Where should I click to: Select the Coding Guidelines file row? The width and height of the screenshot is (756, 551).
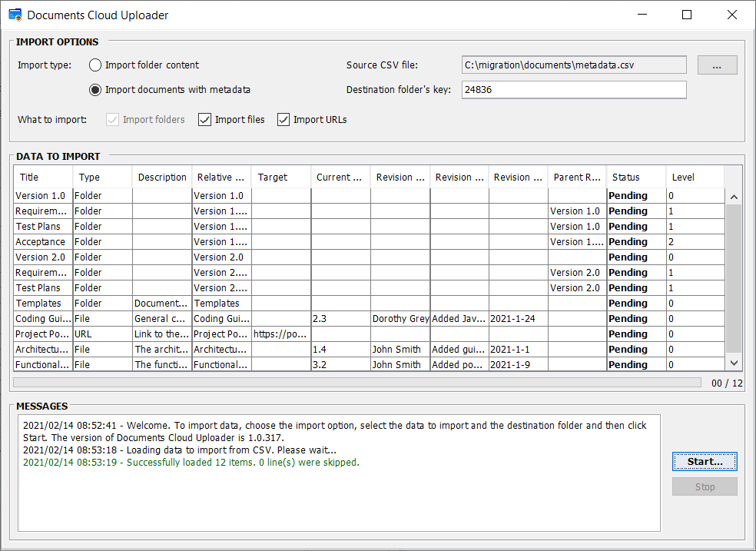click(43, 318)
